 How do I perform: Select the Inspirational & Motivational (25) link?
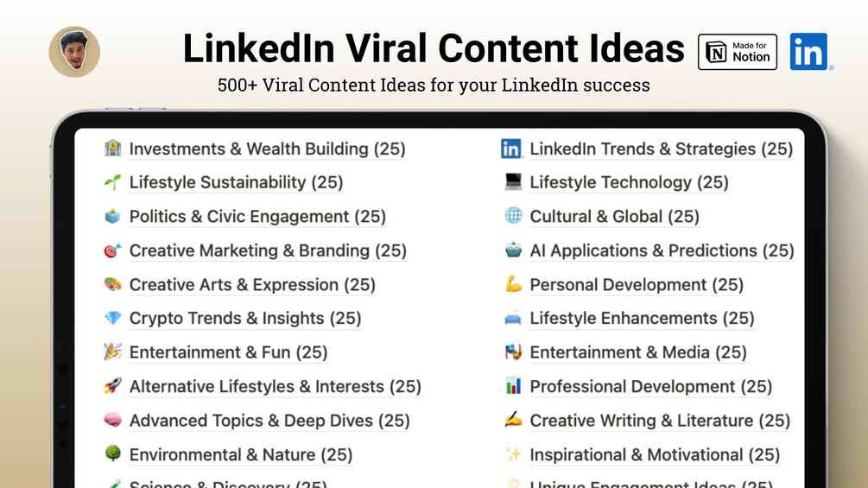click(x=655, y=455)
